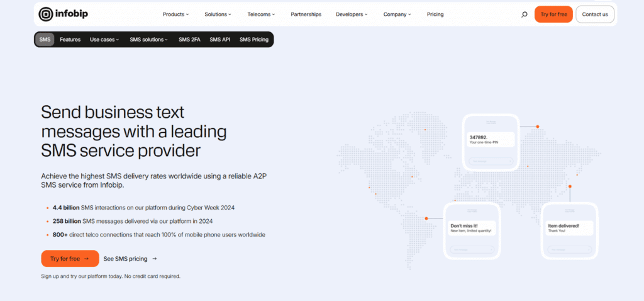Go to the Partnerships page
This screenshot has width=644, height=301.
click(306, 14)
